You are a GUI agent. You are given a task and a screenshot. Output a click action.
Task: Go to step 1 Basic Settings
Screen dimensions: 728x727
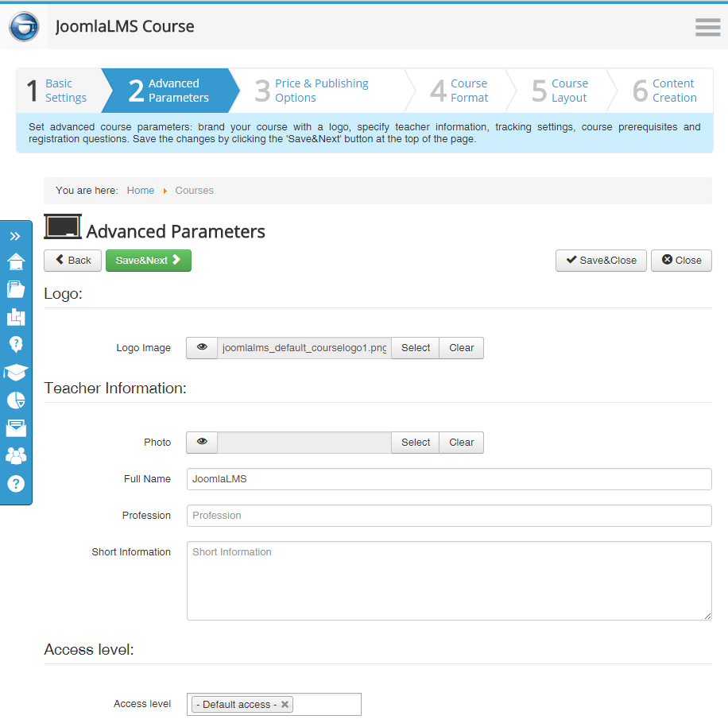[x=59, y=91]
